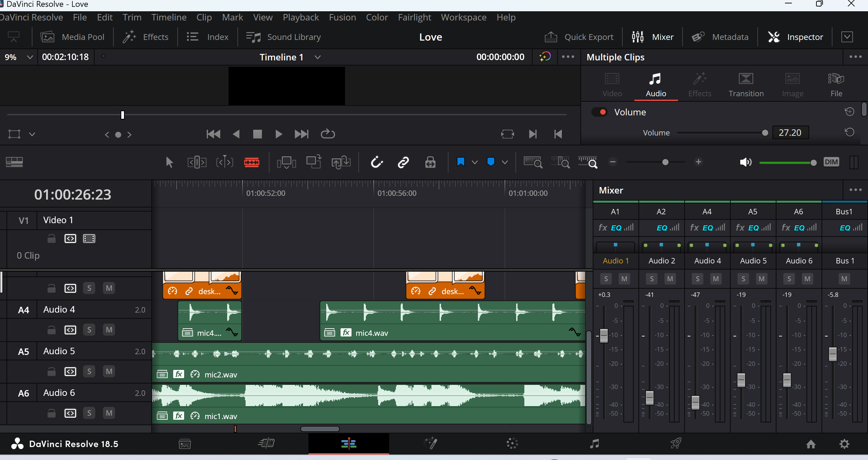The image size is (868, 460).
Task: Toggle the Snapping magnet icon
Action: 377,162
